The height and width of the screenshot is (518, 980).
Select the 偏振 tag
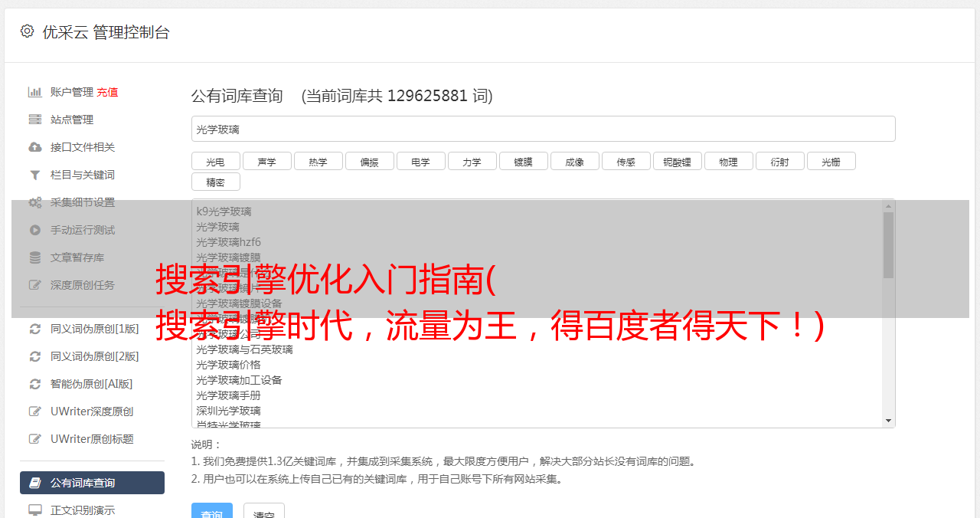pos(369,162)
